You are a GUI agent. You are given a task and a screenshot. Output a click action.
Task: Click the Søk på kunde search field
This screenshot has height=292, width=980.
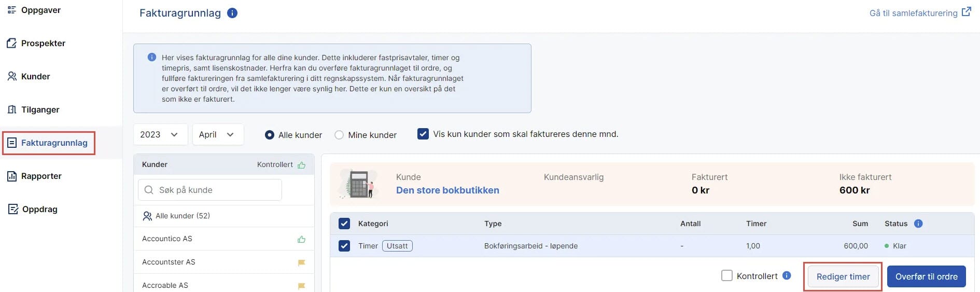pyautogui.click(x=210, y=190)
